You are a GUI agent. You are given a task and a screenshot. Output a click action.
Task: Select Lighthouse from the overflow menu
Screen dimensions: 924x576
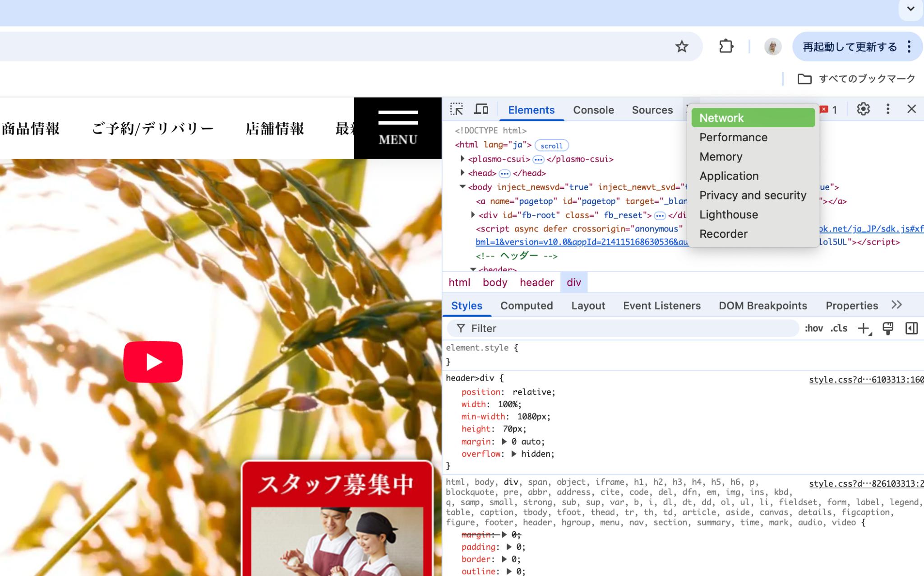tap(753, 215)
